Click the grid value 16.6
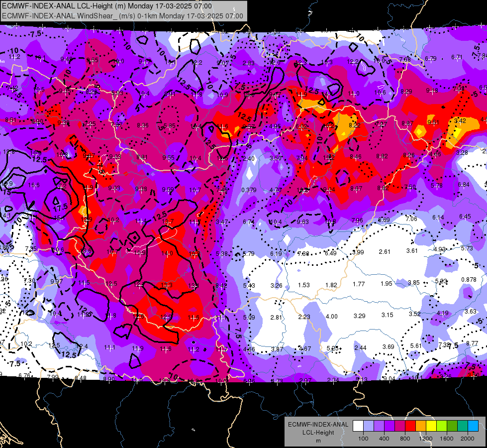 coord(33,185)
